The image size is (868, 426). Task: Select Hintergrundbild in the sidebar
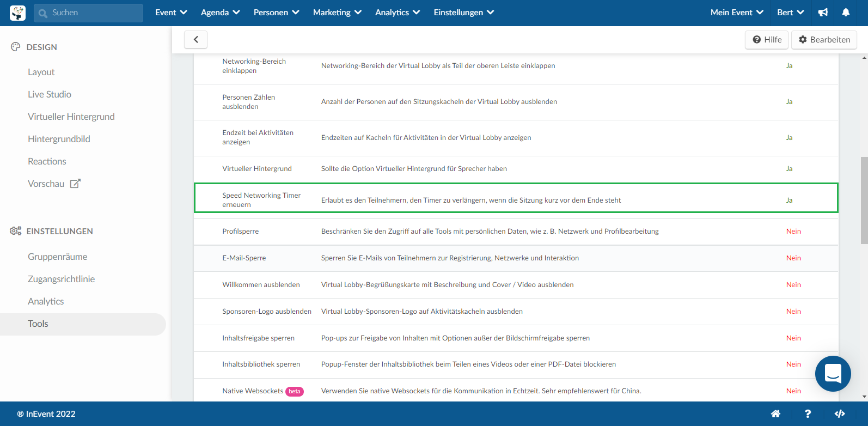pyautogui.click(x=59, y=139)
